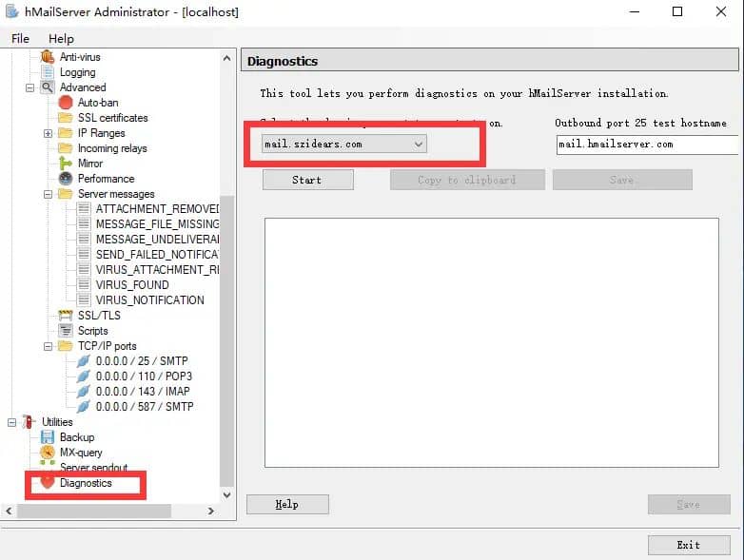This screenshot has height=560, width=744.
Task: Select the Anti-virus icon in tree
Action: [x=48, y=57]
